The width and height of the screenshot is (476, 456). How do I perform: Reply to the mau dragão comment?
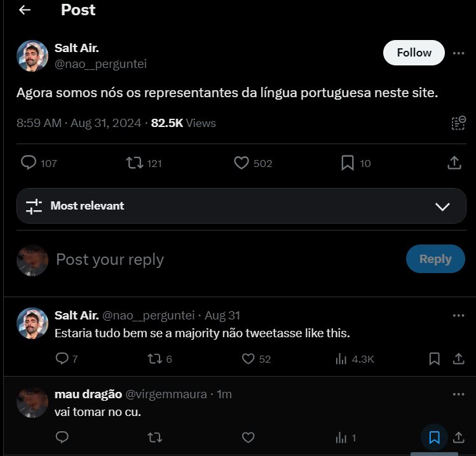(62, 437)
